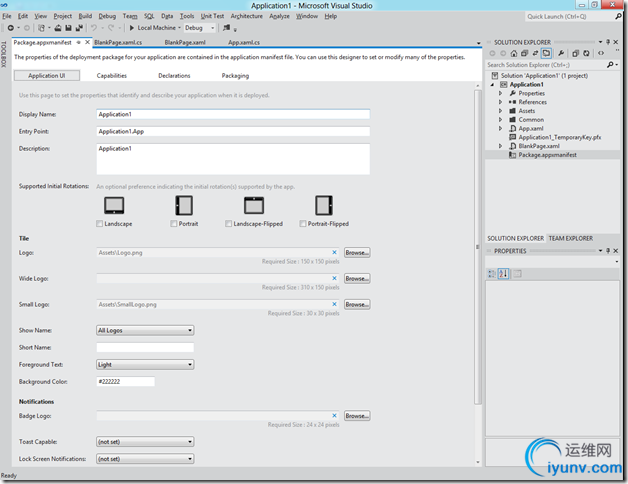Enable the Landscape rotation checkbox

click(x=100, y=224)
